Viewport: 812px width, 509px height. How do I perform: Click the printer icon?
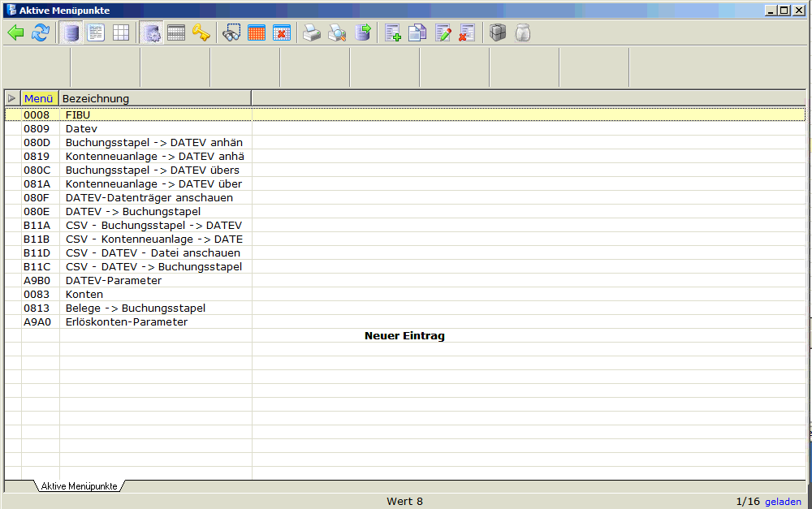pos(312,33)
